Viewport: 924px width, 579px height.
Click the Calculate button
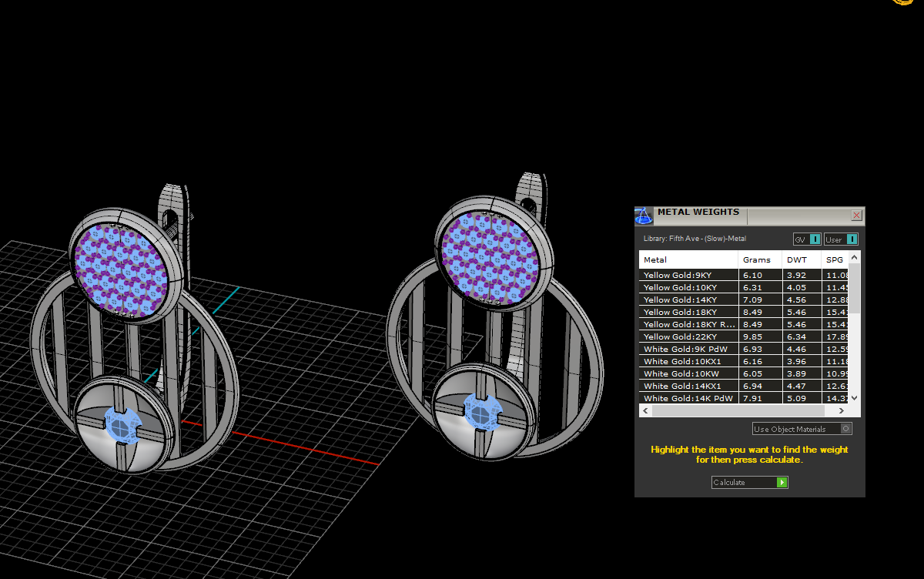(x=749, y=483)
